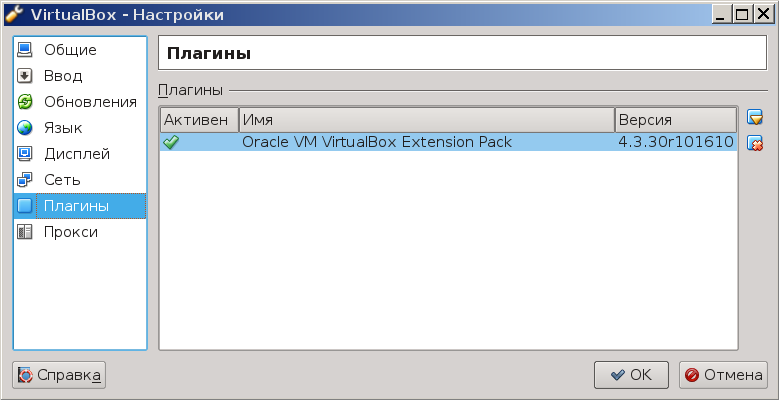Sort by the Версия column header
The height and width of the screenshot is (400, 779).
click(676, 120)
